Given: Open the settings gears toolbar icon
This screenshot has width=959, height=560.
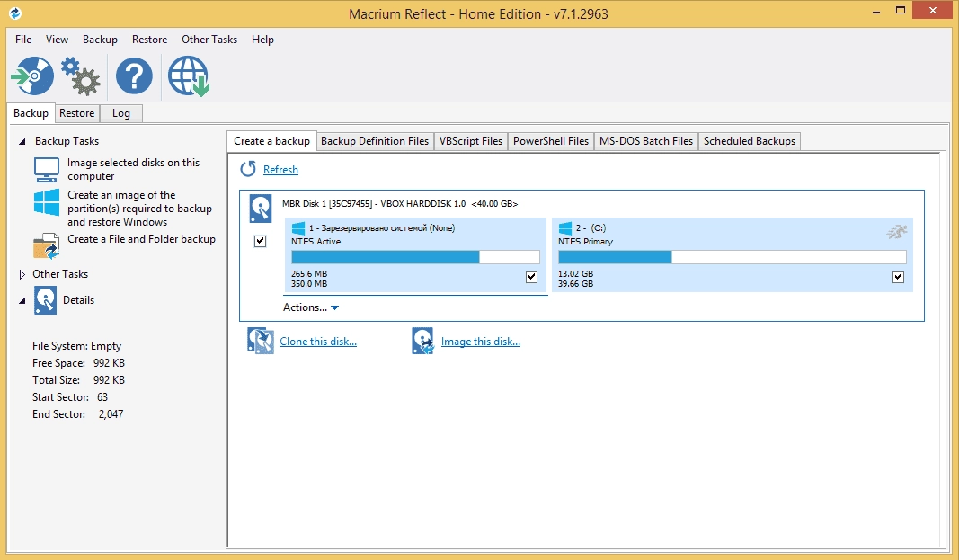Looking at the screenshot, I should (x=80, y=76).
